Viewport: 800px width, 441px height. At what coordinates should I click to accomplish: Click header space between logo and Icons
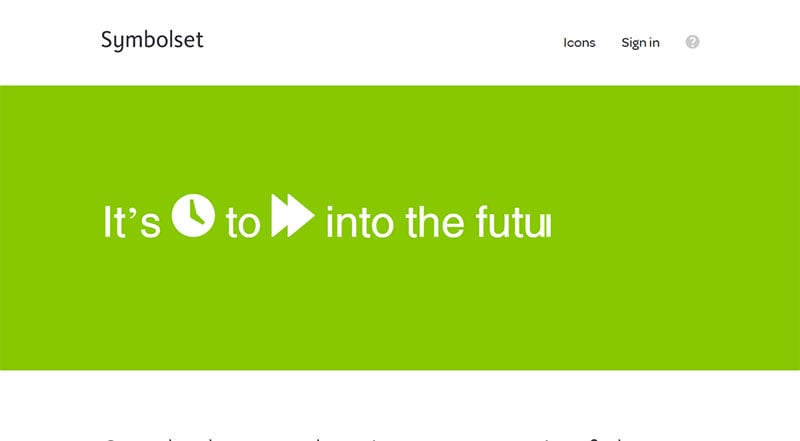pyautogui.click(x=383, y=42)
